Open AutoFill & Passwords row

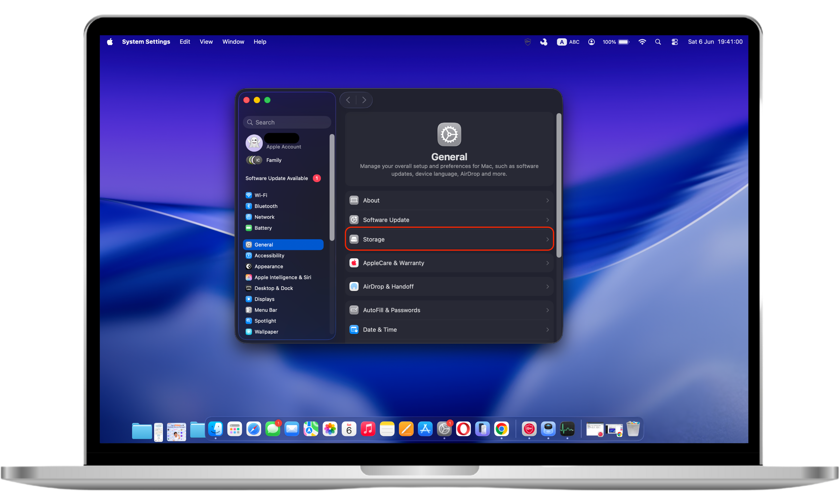click(449, 310)
